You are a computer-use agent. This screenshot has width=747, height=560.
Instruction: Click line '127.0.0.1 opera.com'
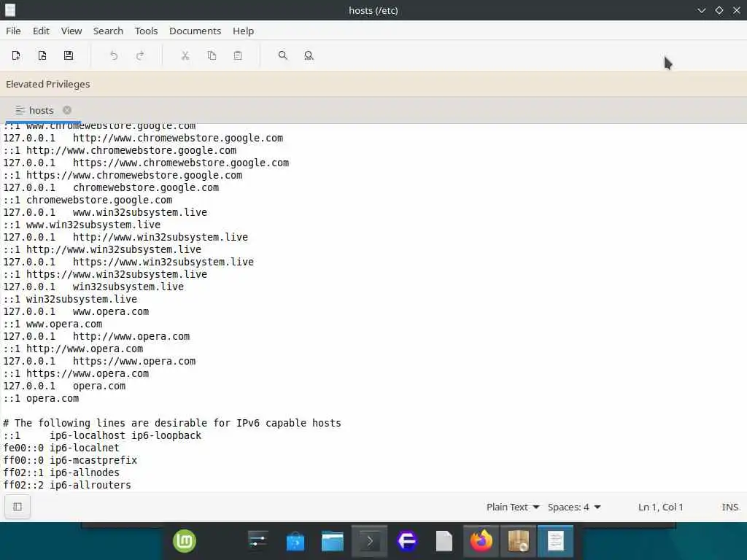tap(64, 386)
